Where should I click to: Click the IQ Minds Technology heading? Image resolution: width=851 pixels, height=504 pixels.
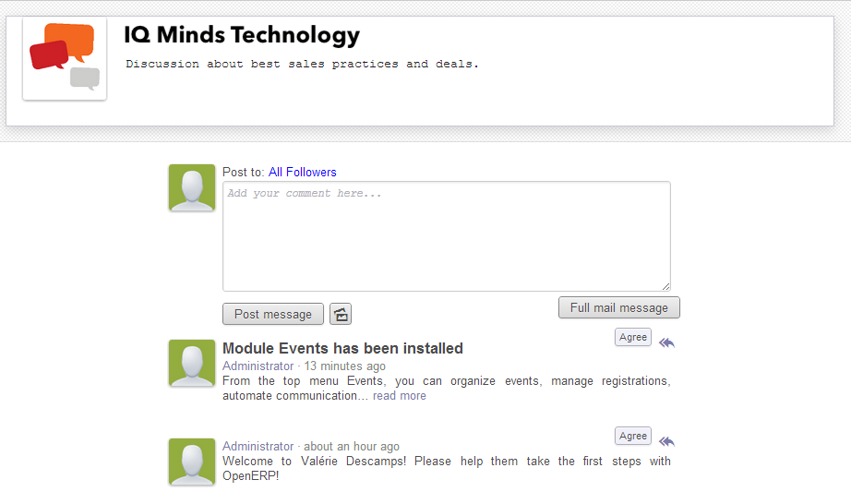(x=242, y=35)
